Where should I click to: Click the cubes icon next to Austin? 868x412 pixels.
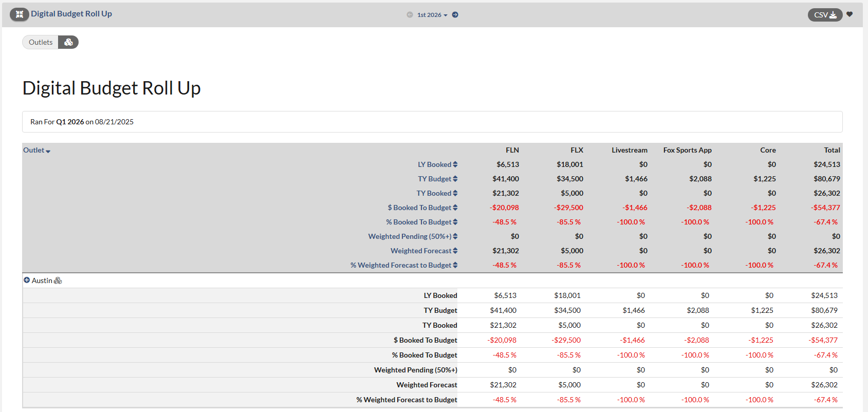(58, 280)
